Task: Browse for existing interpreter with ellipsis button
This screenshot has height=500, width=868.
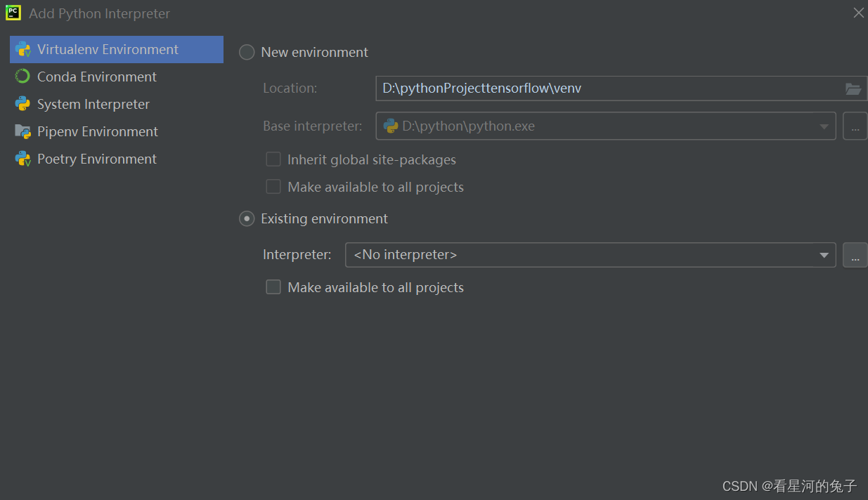Action: (x=855, y=255)
